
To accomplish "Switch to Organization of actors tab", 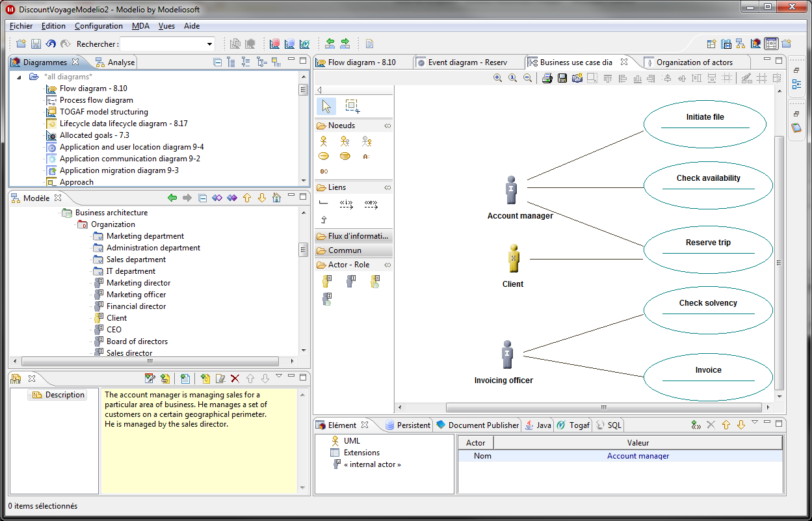I will click(694, 62).
